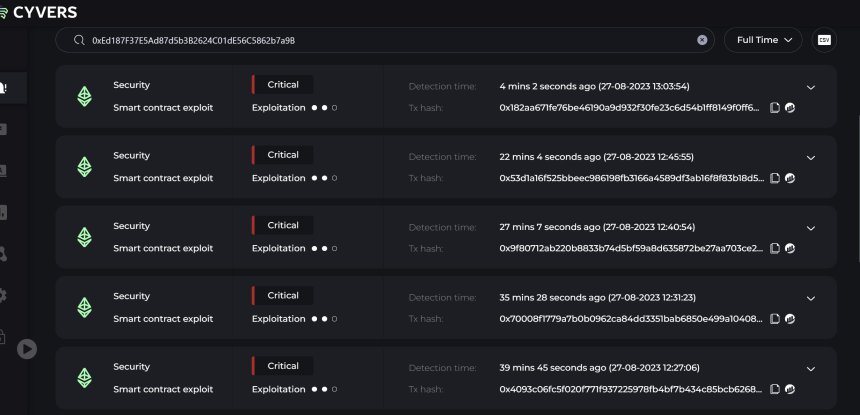Open the Full Time range dropdown
Screen dimensions: 860x415
point(763,40)
